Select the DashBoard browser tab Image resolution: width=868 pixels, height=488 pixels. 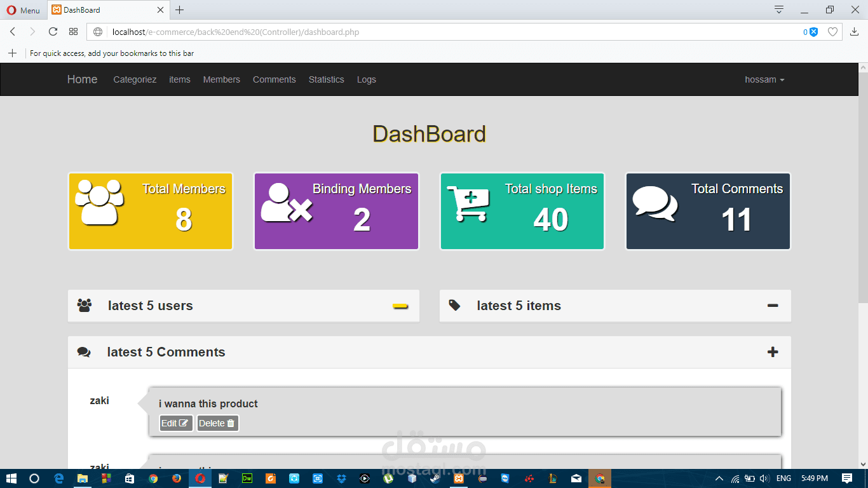(x=108, y=10)
